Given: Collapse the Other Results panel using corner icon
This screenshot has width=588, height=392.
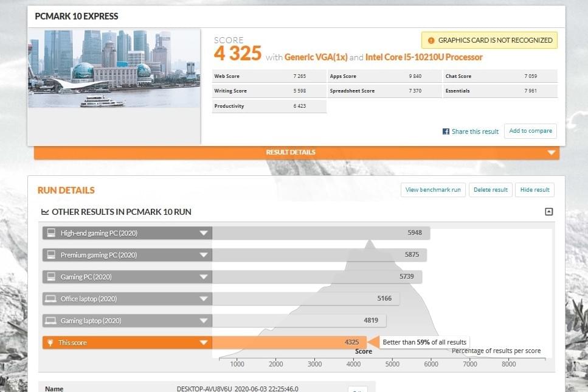Looking at the screenshot, I should tap(548, 212).
